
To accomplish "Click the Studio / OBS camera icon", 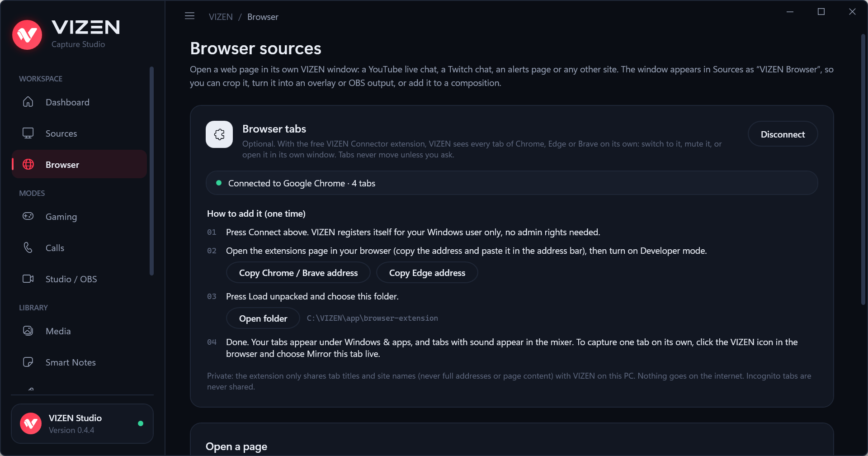I will [28, 279].
